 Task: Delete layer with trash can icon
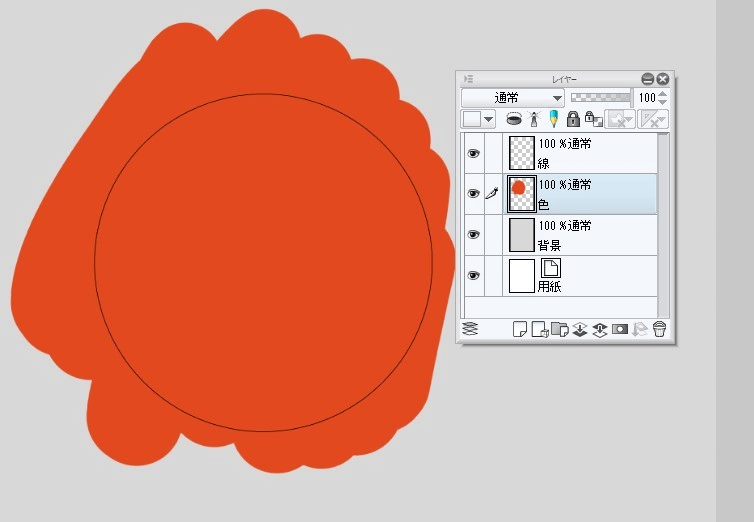659,329
